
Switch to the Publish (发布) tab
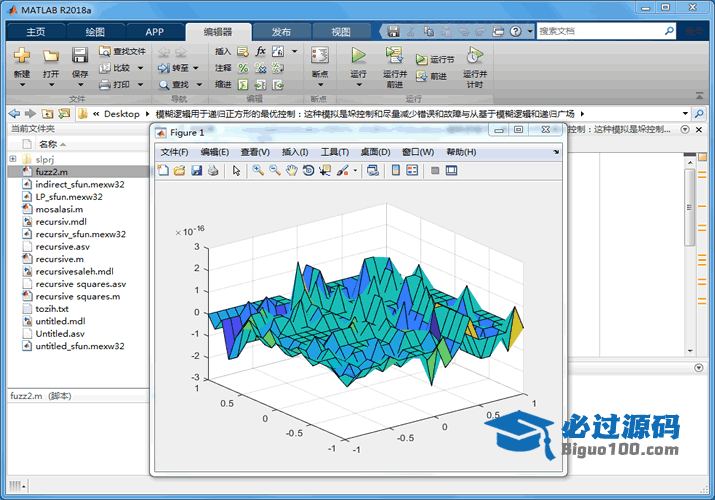click(281, 32)
